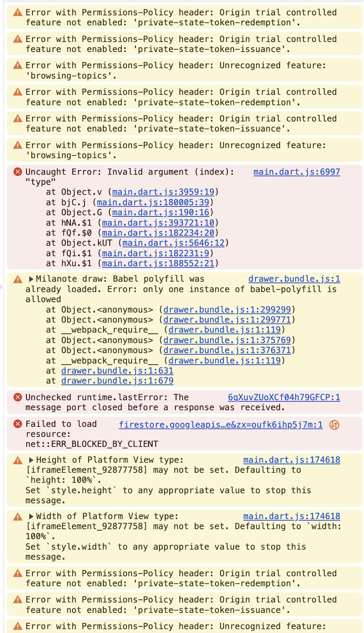Expand the Width of Platform View warning
364x633 pixels.
(31, 516)
